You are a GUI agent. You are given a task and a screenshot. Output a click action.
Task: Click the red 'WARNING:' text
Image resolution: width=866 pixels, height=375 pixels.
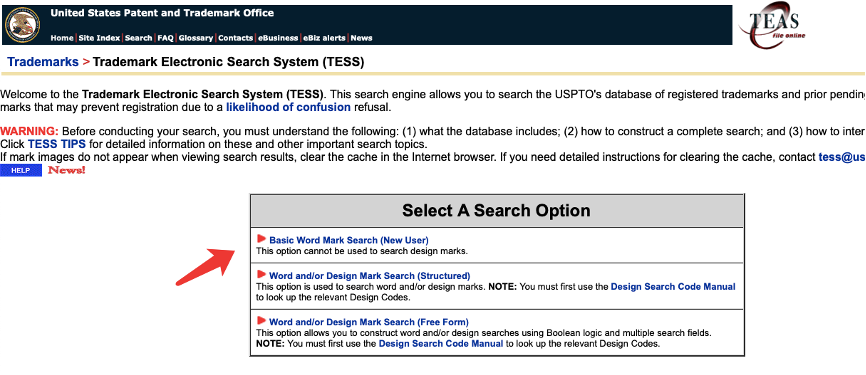point(29,131)
